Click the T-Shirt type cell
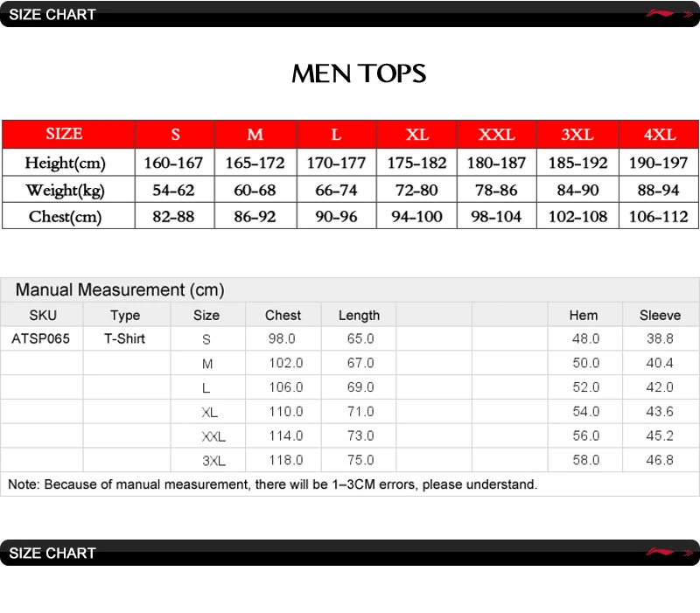The height and width of the screenshot is (613, 700). [124, 338]
